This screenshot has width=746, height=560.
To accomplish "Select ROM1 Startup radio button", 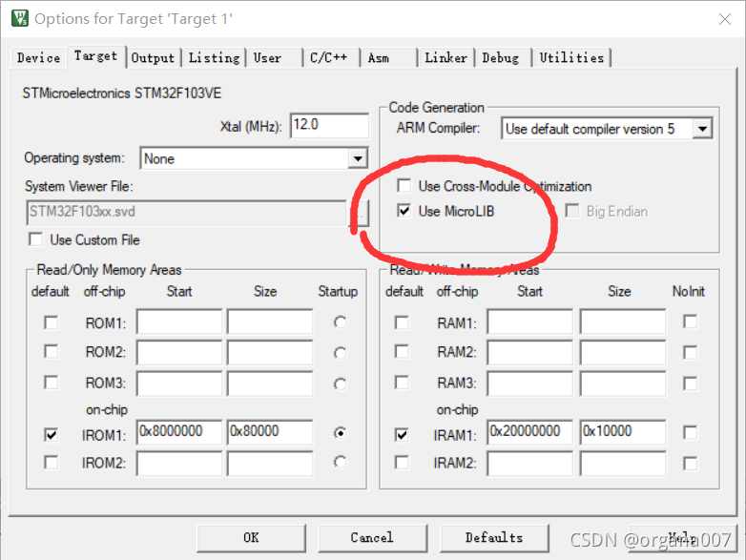I will [x=340, y=322].
